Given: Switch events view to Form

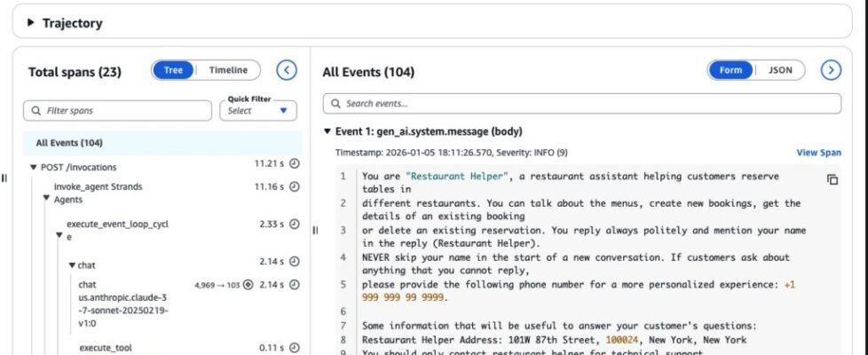Looking at the screenshot, I should tap(730, 71).
